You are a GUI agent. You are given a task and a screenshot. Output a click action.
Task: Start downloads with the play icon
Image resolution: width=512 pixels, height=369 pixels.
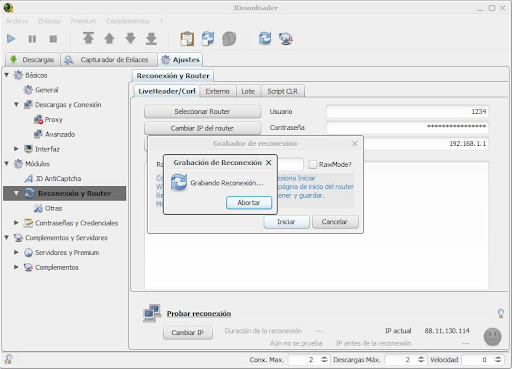click(x=11, y=39)
